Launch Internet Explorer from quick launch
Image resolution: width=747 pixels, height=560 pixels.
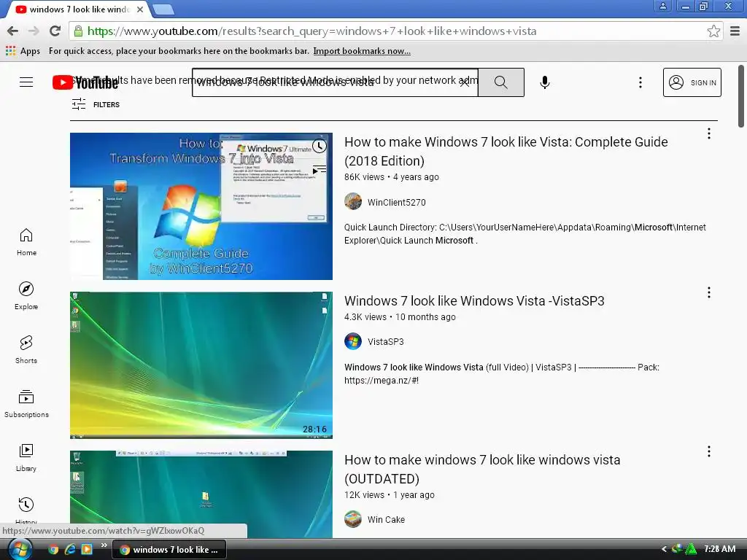click(x=70, y=550)
